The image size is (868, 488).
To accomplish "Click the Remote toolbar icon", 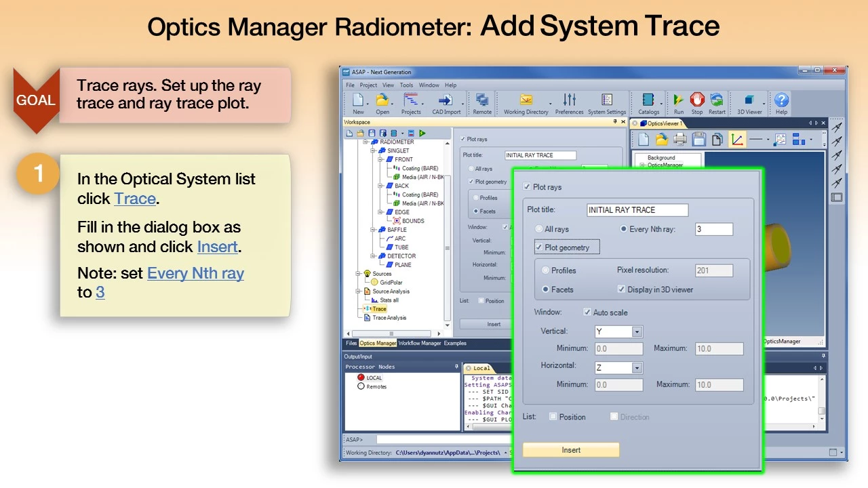I will [x=482, y=102].
